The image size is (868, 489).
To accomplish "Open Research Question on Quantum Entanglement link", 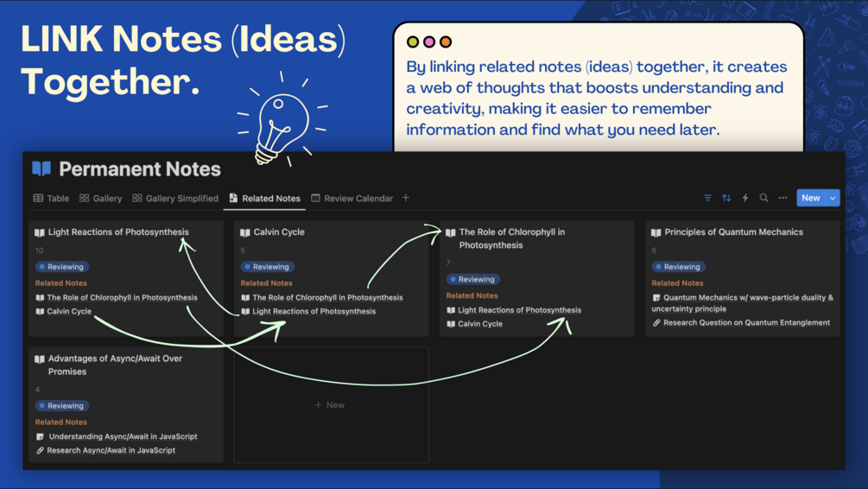I will pyautogui.click(x=746, y=322).
